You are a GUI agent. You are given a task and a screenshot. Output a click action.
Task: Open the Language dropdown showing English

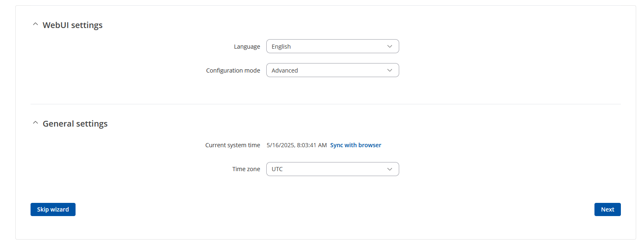pyautogui.click(x=333, y=46)
